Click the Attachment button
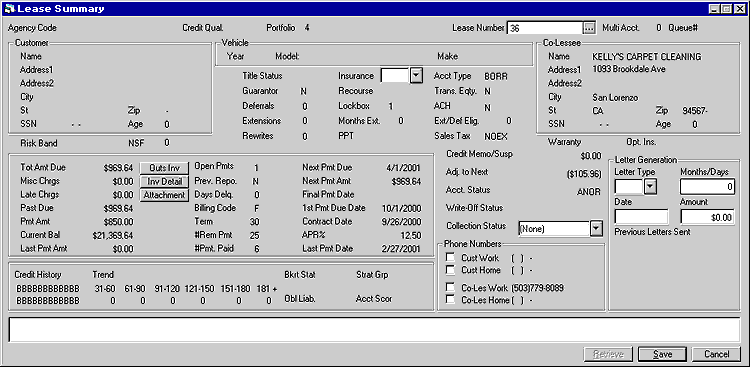 coord(164,195)
